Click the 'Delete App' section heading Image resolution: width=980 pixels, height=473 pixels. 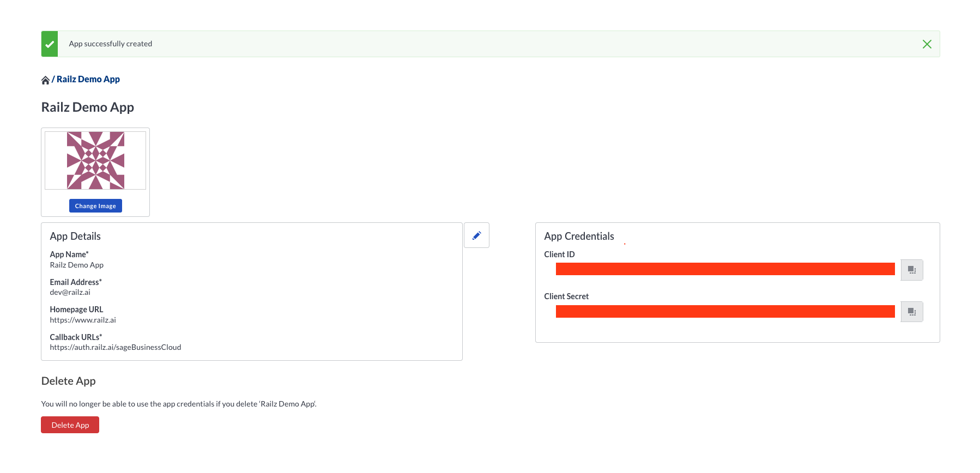pos(69,381)
